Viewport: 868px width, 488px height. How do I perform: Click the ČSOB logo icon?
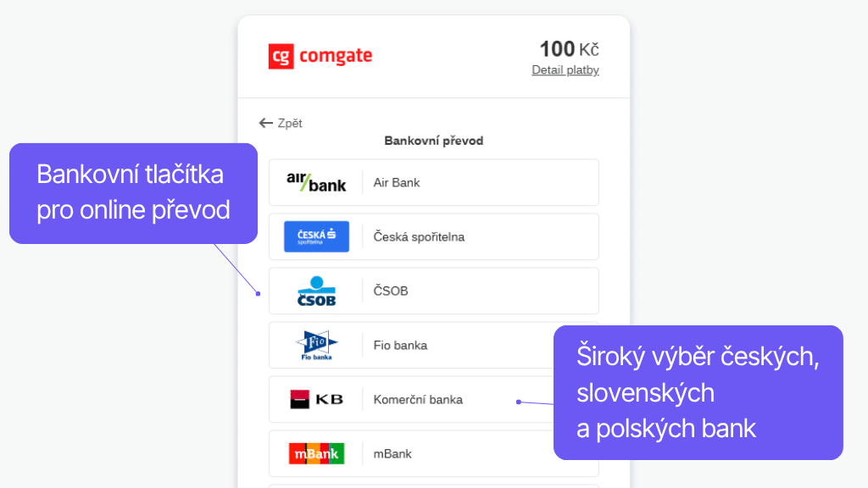[x=316, y=291]
